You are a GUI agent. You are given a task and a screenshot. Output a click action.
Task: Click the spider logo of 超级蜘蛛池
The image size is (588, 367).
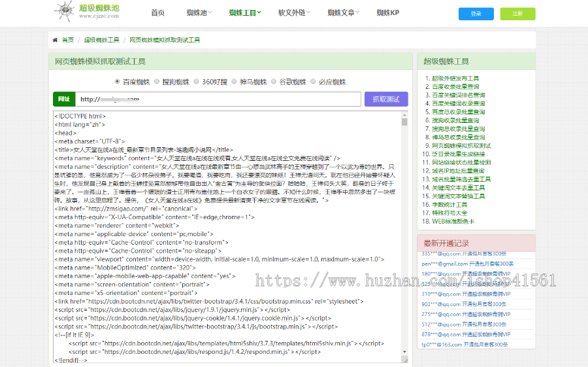click(65, 11)
